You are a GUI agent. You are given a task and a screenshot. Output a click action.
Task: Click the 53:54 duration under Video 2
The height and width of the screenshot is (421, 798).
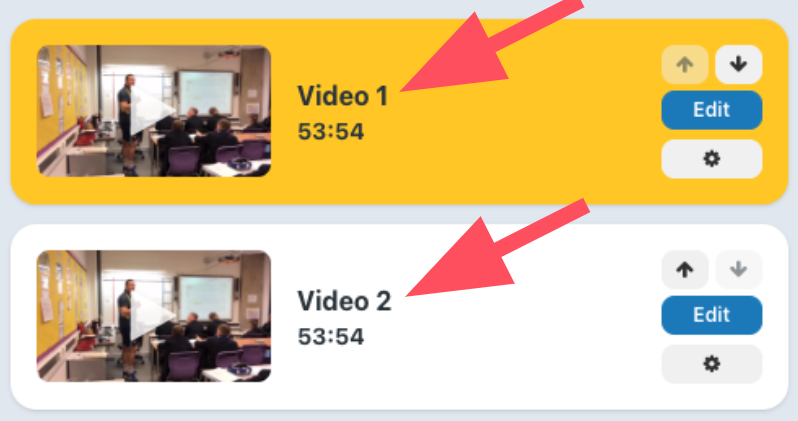pos(331,336)
